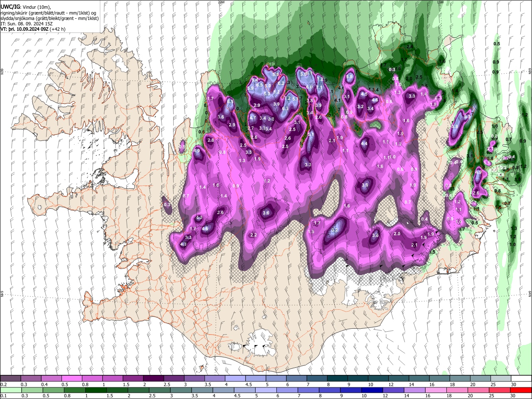This screenshot has width=532, height=399.
Task: Click the "4.0" snowfall value on the map
Action: click(x=199, y=218)
